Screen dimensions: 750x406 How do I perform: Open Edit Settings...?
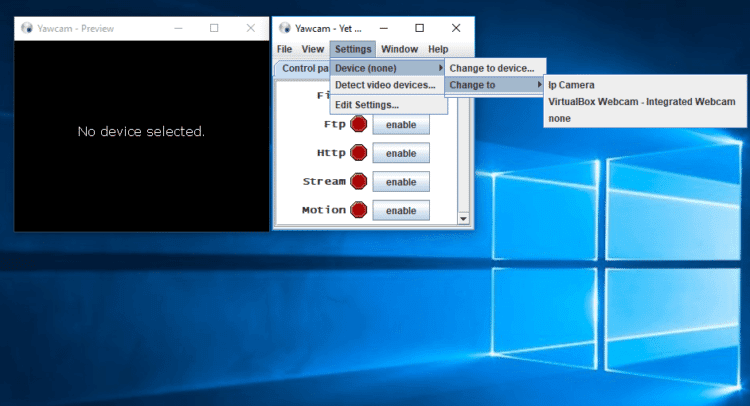click(x=388, y=105)
